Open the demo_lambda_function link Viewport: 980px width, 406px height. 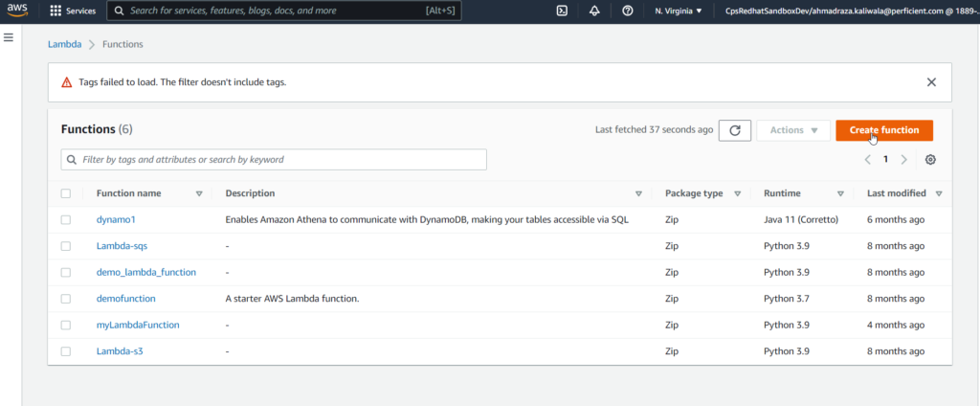point(146,272)
